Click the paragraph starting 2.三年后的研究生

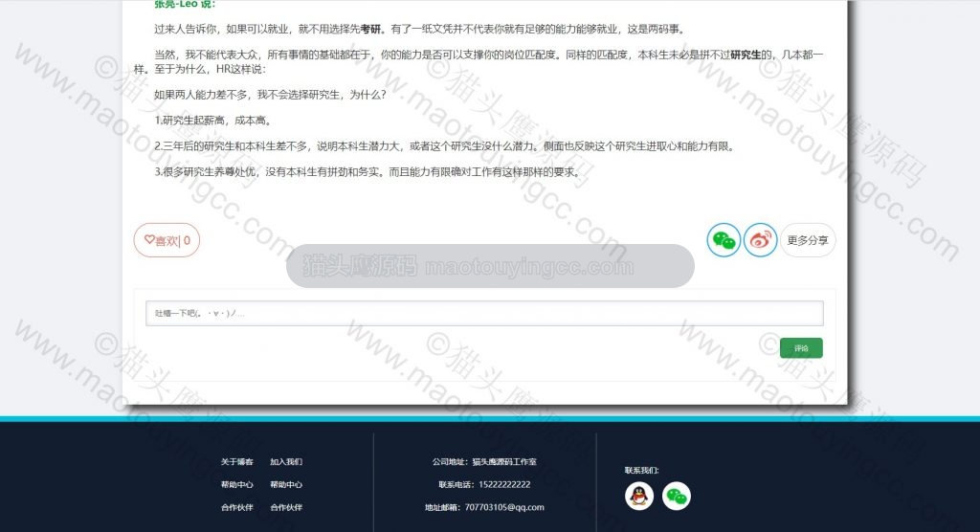446,146
